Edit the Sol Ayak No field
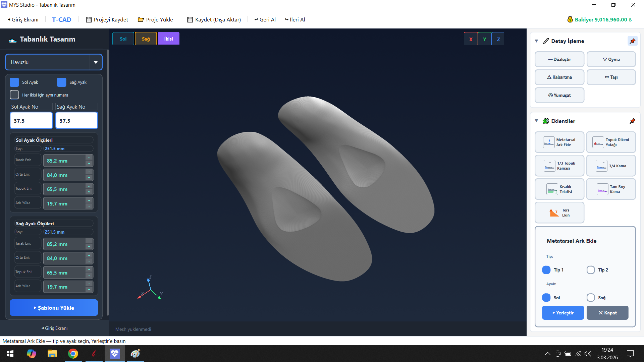This screenshot has width=644, height=362. (31, 120)
